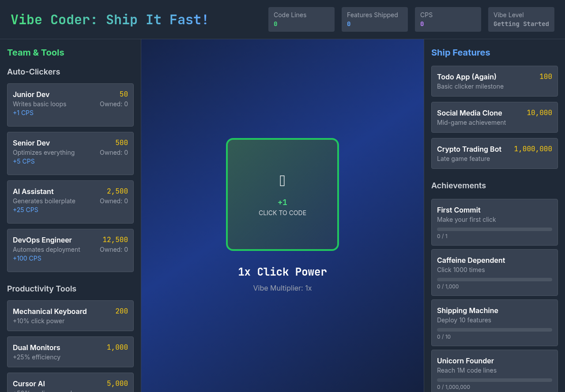The image size is (565, 392).
Task: Buy the AI Assistant upgrade
Action: 70,202
